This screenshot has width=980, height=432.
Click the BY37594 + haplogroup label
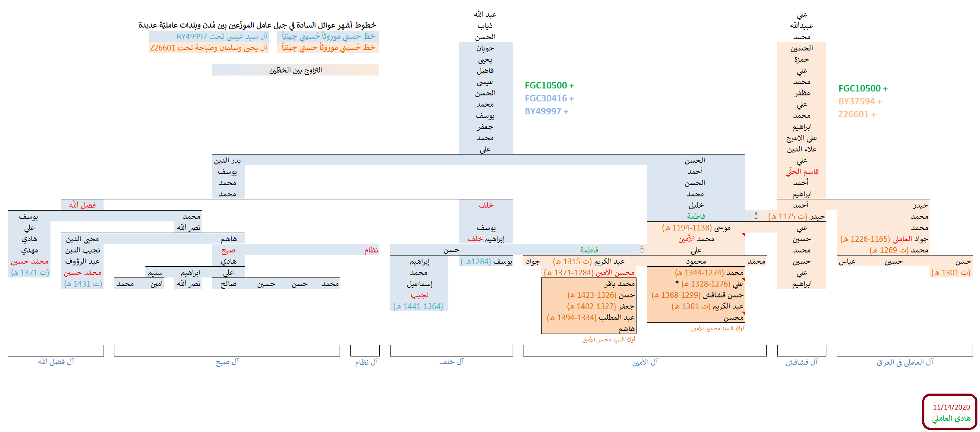coord(860,101)
